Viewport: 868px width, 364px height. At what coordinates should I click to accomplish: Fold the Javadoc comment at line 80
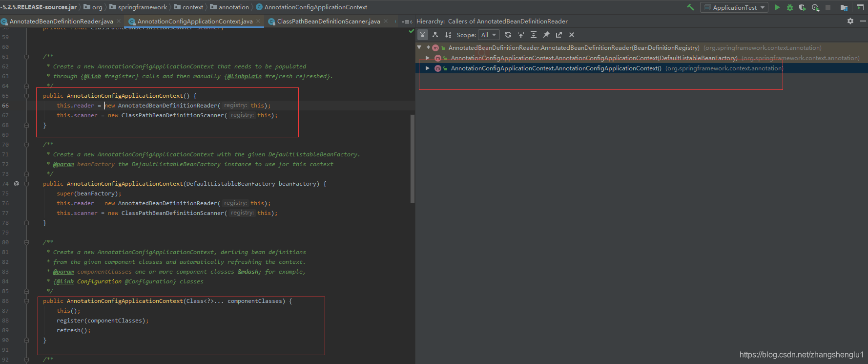(26, 242)
